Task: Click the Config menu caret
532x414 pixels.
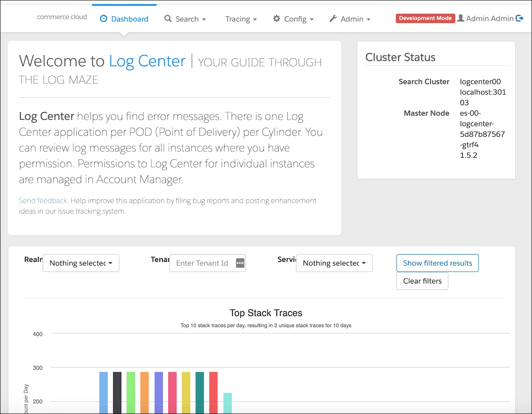Action: coord(312,19)
